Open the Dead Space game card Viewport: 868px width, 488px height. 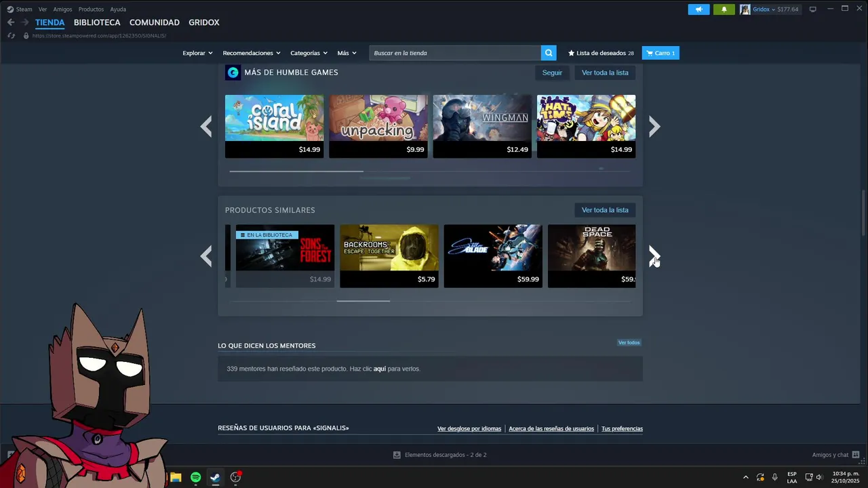(592, 256)
